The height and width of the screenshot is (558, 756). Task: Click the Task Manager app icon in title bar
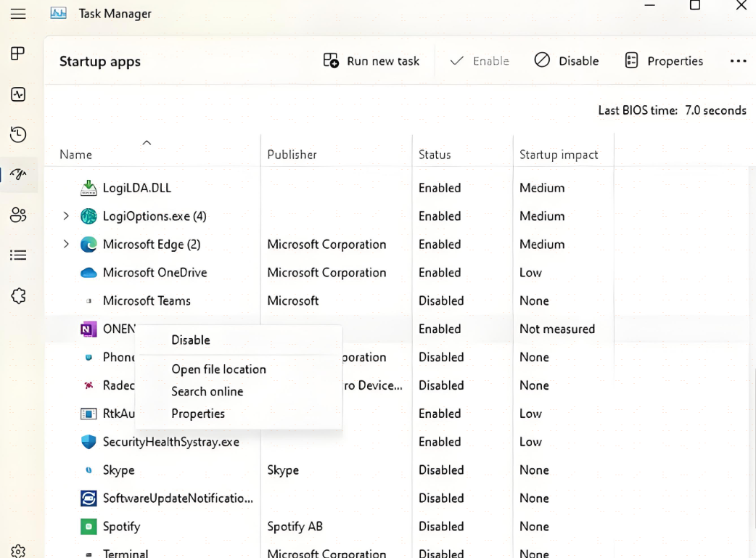[58, 13]
